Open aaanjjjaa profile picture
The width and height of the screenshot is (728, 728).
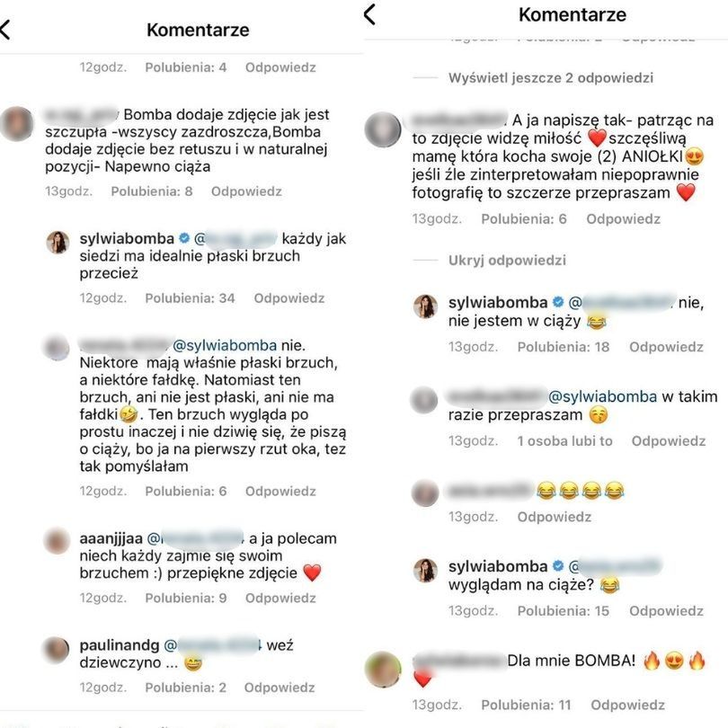tap(57, 540)
